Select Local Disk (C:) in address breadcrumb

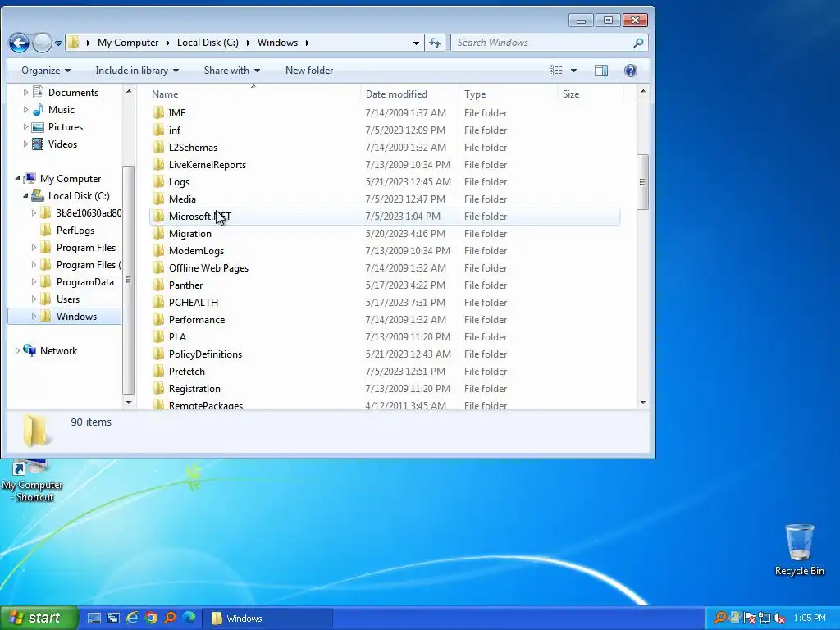208,43
